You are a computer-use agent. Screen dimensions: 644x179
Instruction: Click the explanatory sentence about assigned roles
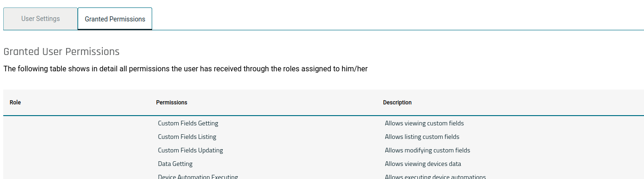(186, 69)
